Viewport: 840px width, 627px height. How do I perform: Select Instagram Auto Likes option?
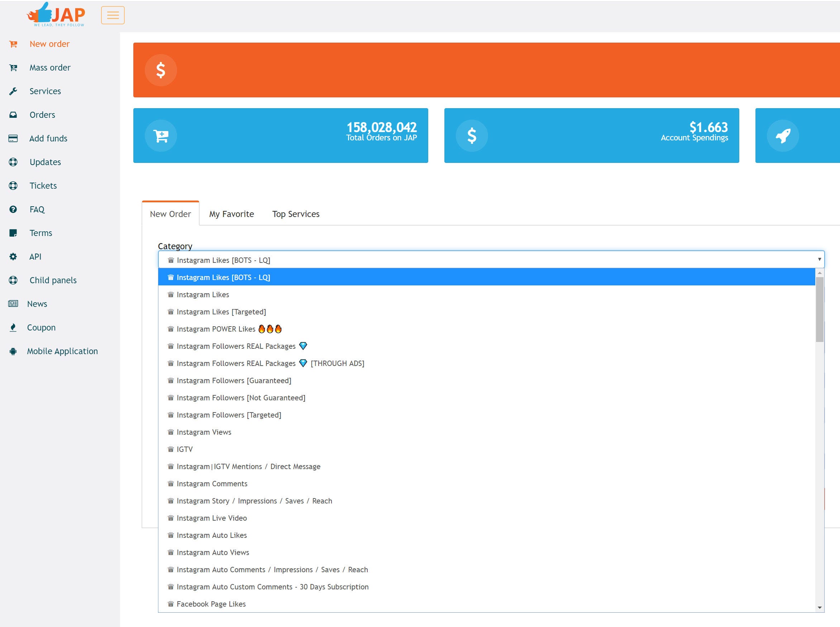pyautogui.click(x=487, y=535)
